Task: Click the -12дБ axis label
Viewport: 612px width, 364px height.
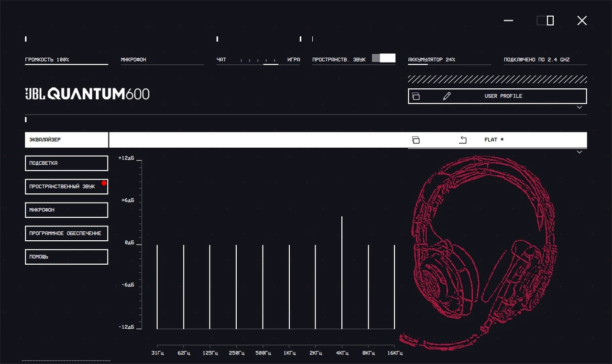Action: tap(126, 327)
